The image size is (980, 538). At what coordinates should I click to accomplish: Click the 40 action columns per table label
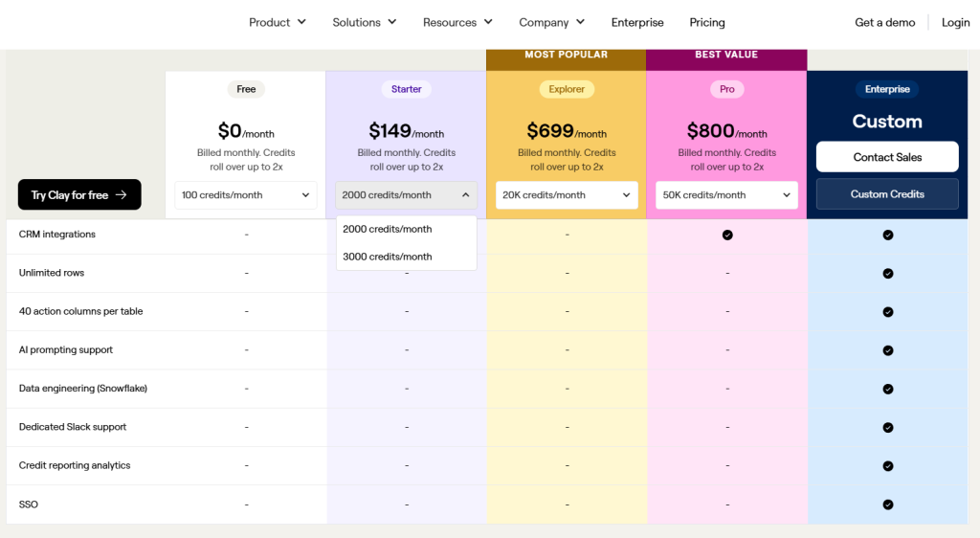click(80, 311)
